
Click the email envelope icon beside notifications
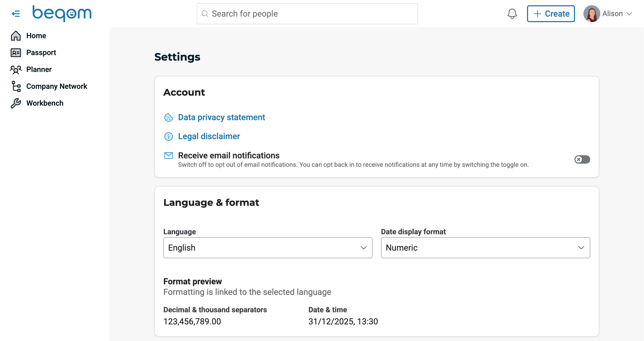click(x=169, y=155)
